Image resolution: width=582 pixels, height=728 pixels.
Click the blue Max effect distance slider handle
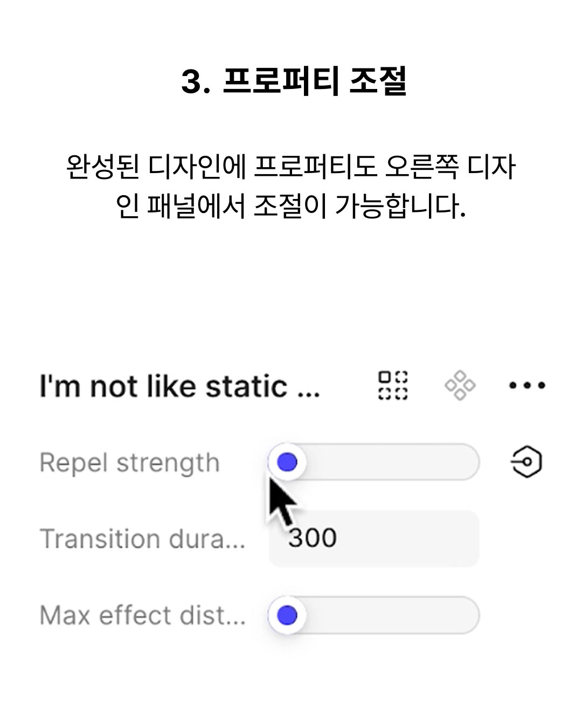(287, 615)
